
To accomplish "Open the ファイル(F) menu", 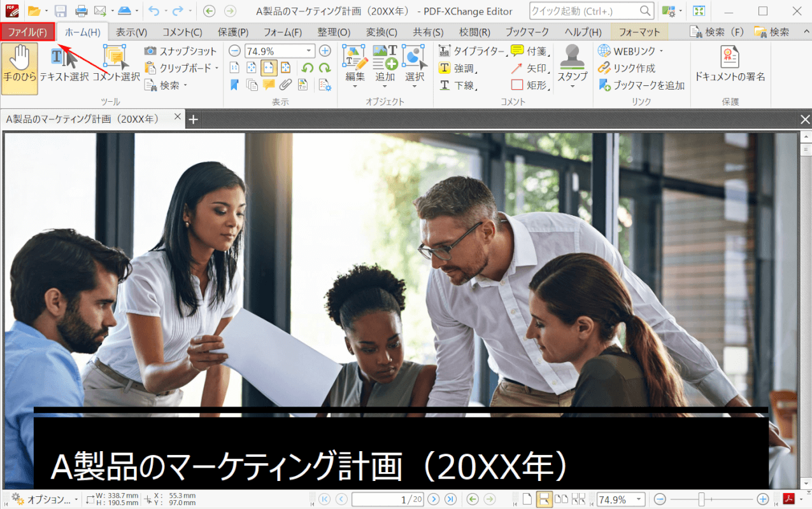I will (27, 32).
